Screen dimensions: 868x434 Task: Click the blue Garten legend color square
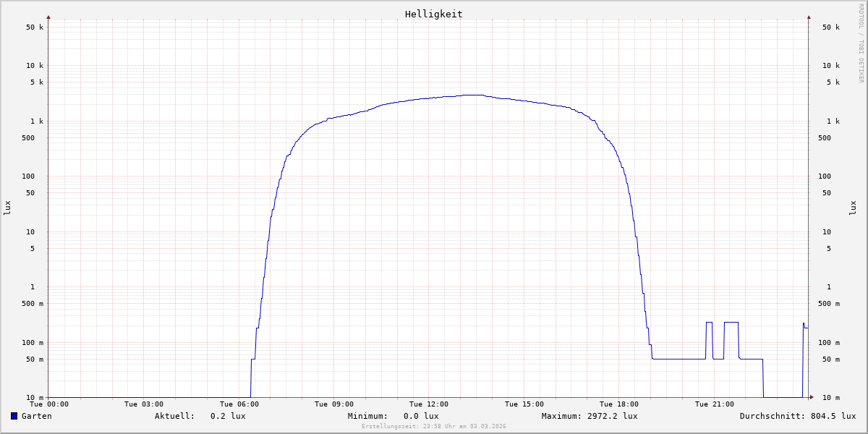pyautogui.click(x=14, y=416)
